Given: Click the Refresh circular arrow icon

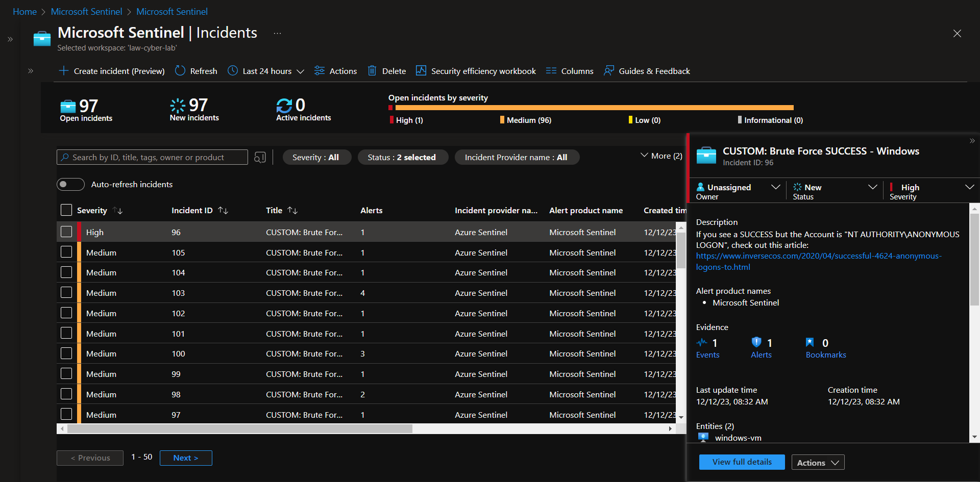Looking at the screenshot, I should pyautogui.click(x=180, y=71).
